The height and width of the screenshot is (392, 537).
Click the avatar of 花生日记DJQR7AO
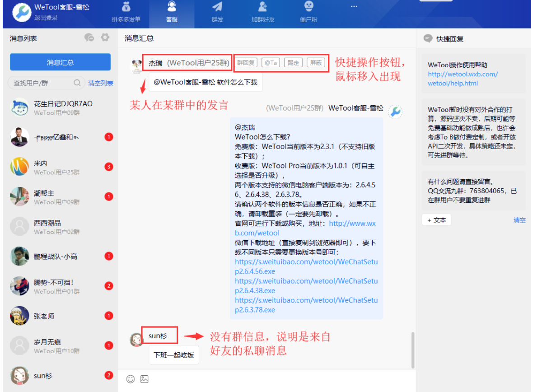pyautogui.click(x=19, y=107)
